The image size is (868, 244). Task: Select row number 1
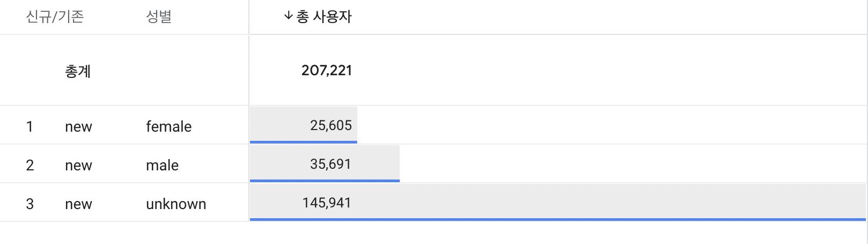pyautogui.click(x=30, y=126)
